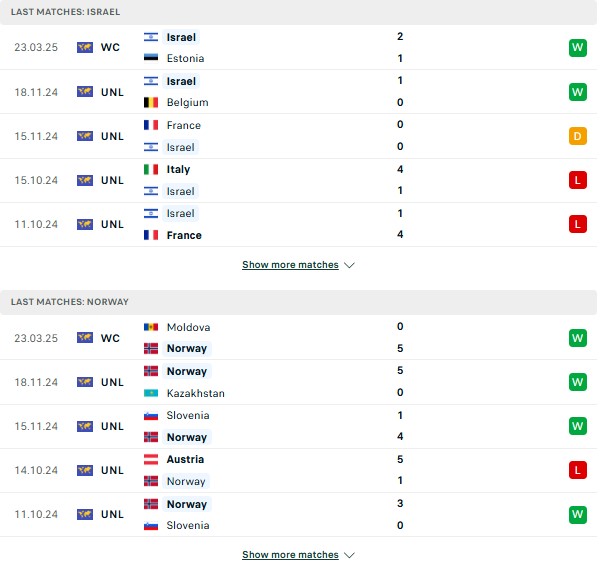Viewport: 600px width, 572px height.
Task: Click the green W badge for Israel vs Estonia
Action: 577,47
